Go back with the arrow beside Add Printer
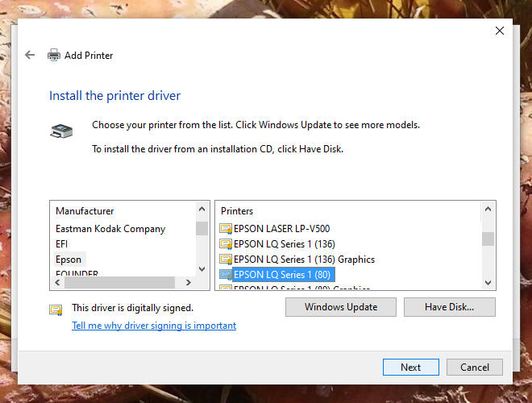The image size is (532, 403). click(30, 55)
